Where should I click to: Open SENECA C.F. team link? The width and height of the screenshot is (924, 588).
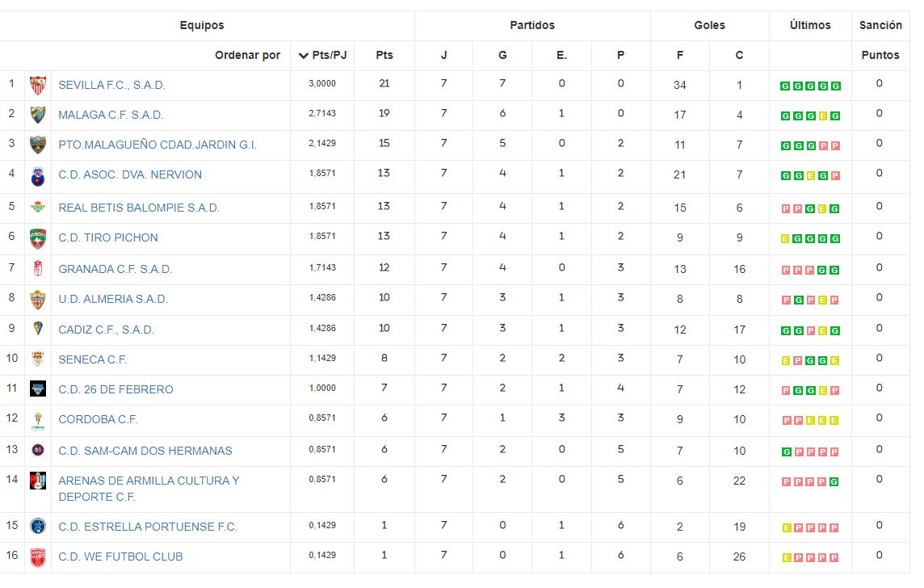[x=93, y=360]
